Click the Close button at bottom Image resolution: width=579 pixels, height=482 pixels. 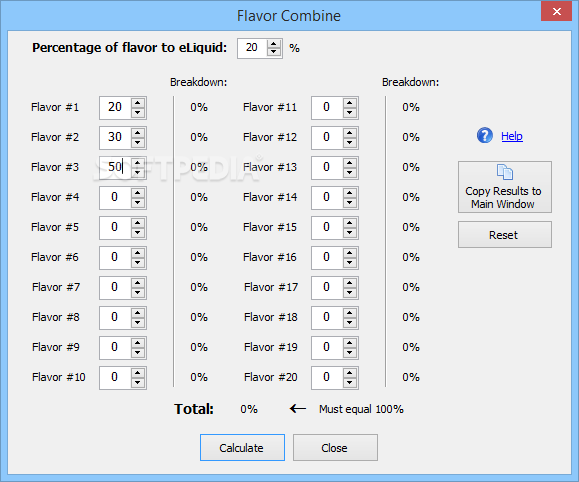(x=335, y=448)
